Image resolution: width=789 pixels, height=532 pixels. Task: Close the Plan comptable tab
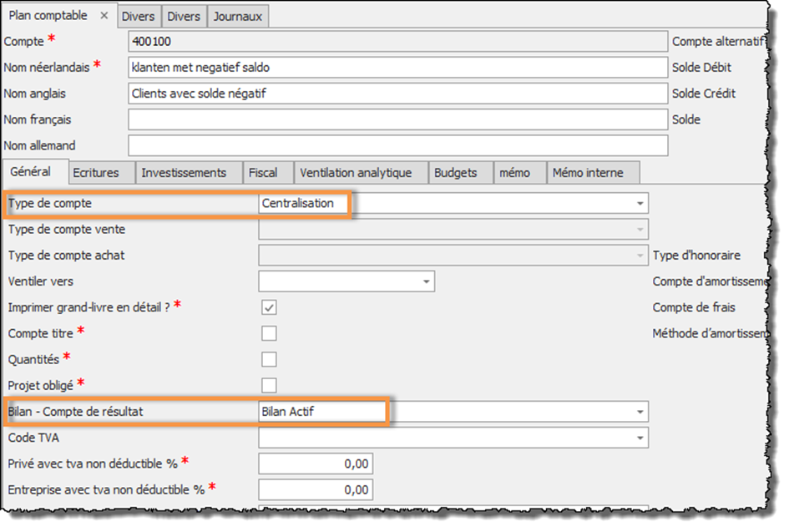coord(104,16)
